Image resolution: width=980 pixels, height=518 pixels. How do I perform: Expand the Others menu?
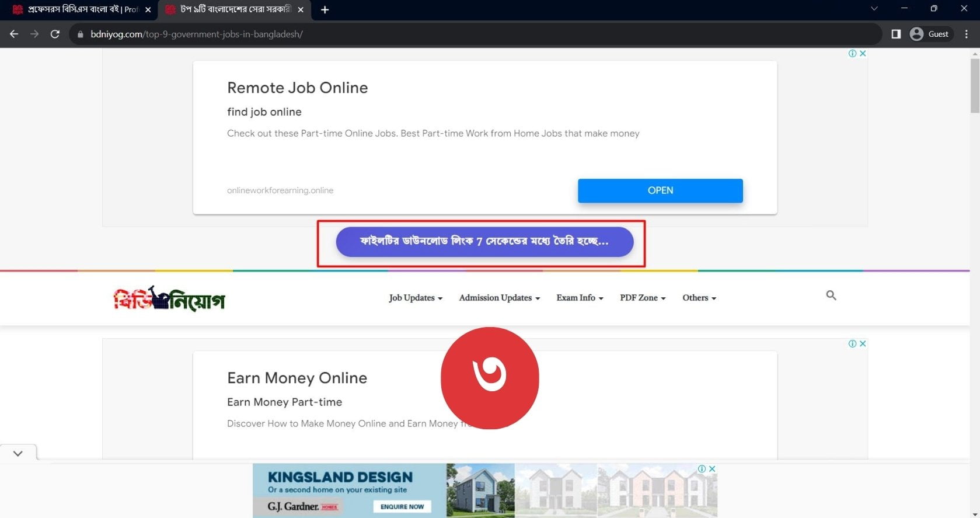click(699, 298)
